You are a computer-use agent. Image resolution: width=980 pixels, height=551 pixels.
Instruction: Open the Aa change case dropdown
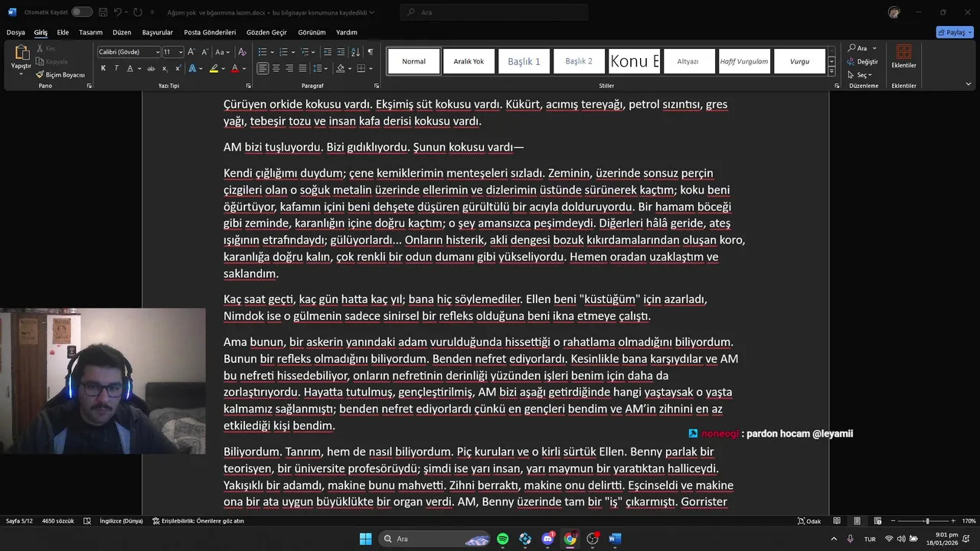[223, 52]
